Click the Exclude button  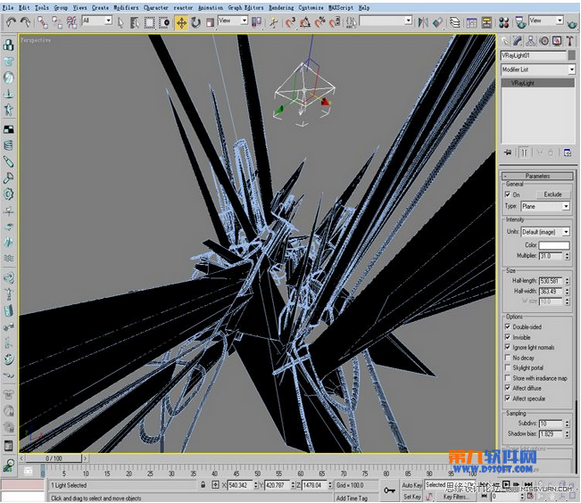pos(552,194)
